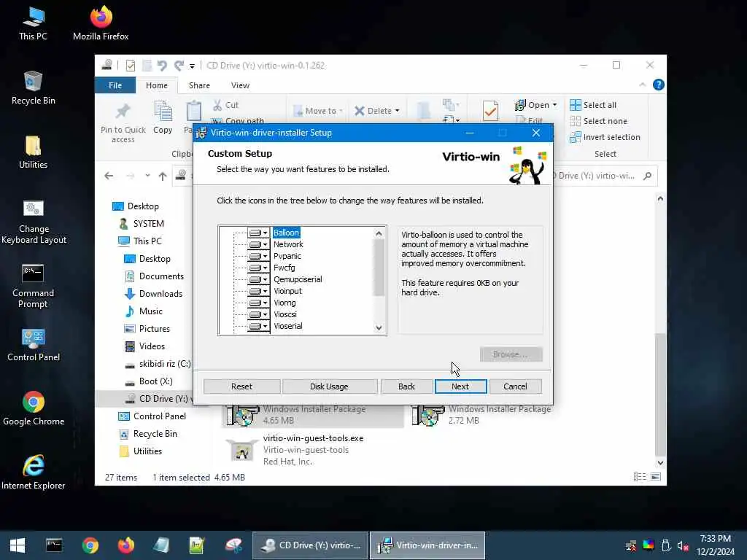This screenshot has height=560, width=747.
Task: Select the Pvpanic feature in the tree
Action: pos(287,256)
